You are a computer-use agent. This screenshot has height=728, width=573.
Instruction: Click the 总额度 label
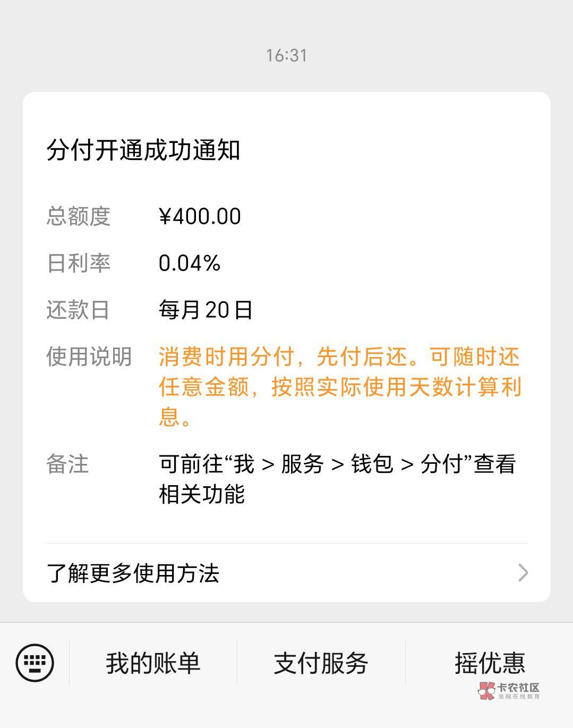(x=78, y=216)
